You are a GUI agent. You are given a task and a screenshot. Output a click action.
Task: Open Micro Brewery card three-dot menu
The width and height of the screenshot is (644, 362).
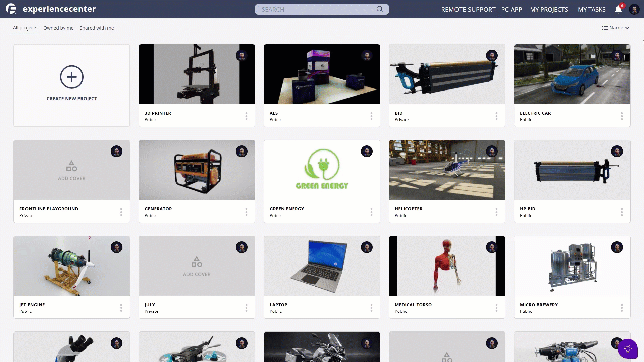pos(622,308)
